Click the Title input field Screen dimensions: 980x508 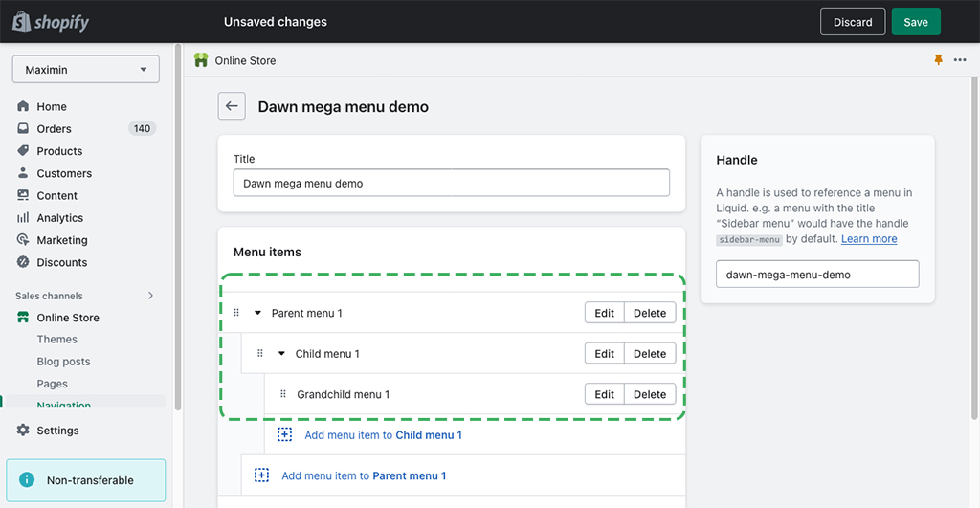point(452,183)
